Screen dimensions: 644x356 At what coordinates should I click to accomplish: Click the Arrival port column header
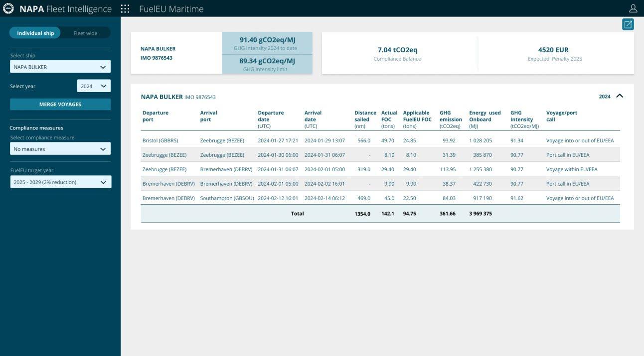[x=208, y=116]
